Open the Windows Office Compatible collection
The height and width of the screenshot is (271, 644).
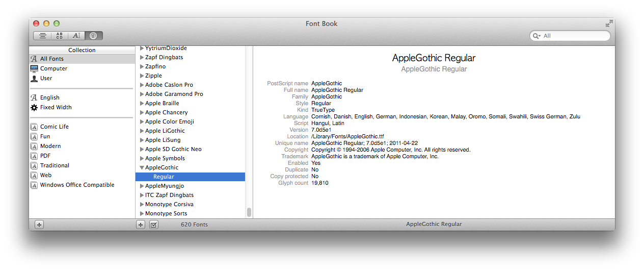point(82,185)
